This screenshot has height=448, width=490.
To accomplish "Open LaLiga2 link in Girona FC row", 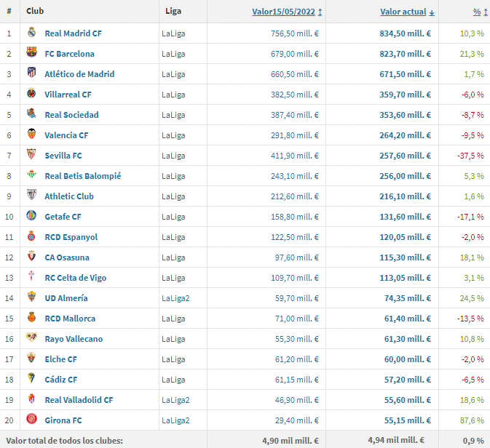I will [x=175, y=420].
